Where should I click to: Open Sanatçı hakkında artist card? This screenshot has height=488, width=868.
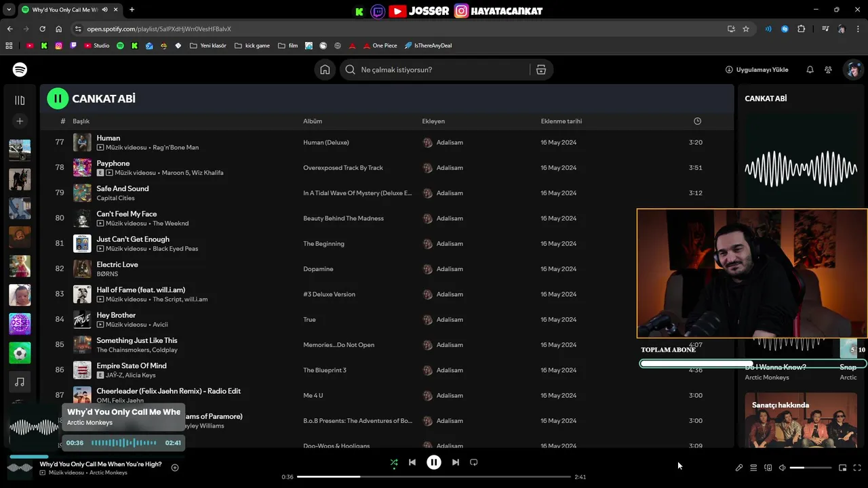[x=801, y=420]
